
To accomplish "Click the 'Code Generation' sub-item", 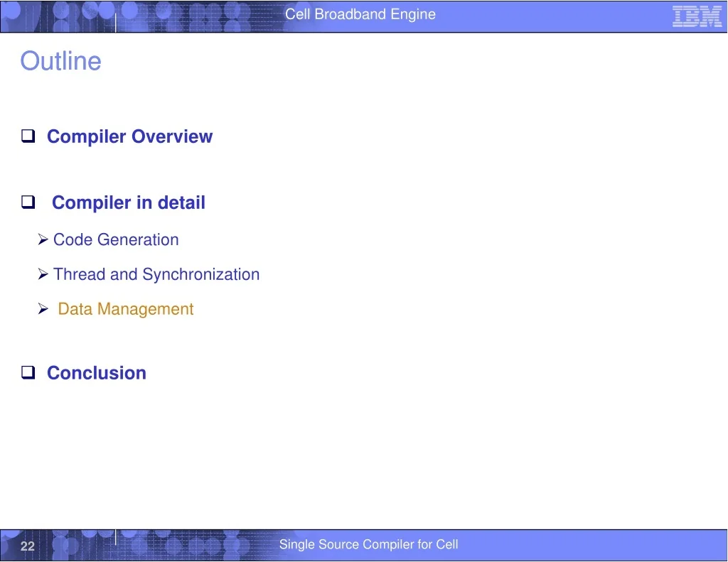I will click(116, 239).
